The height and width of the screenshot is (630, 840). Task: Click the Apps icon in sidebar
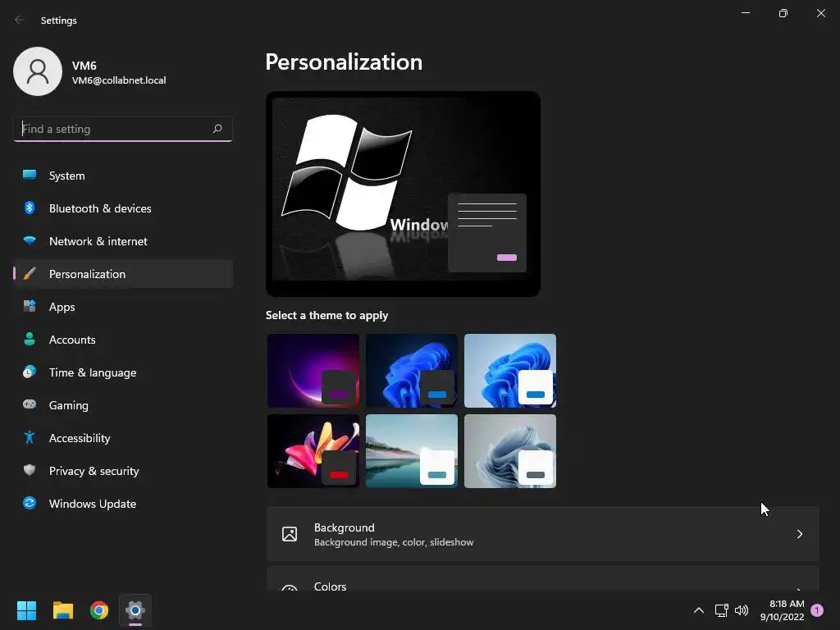[30, 307]
